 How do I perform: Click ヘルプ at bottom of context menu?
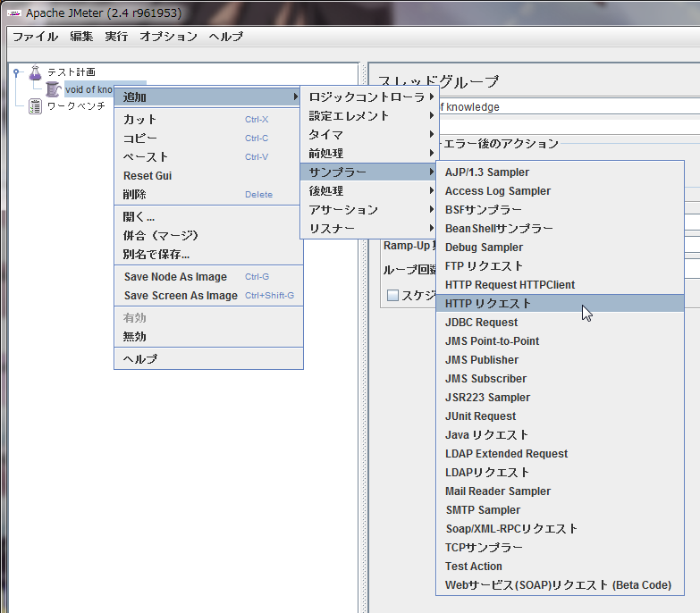208,359
